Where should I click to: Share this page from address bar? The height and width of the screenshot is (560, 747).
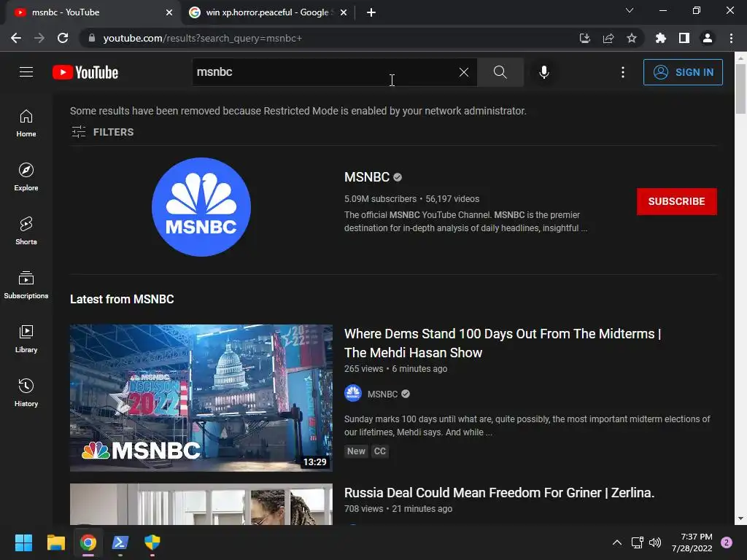(x=608, y=38)
